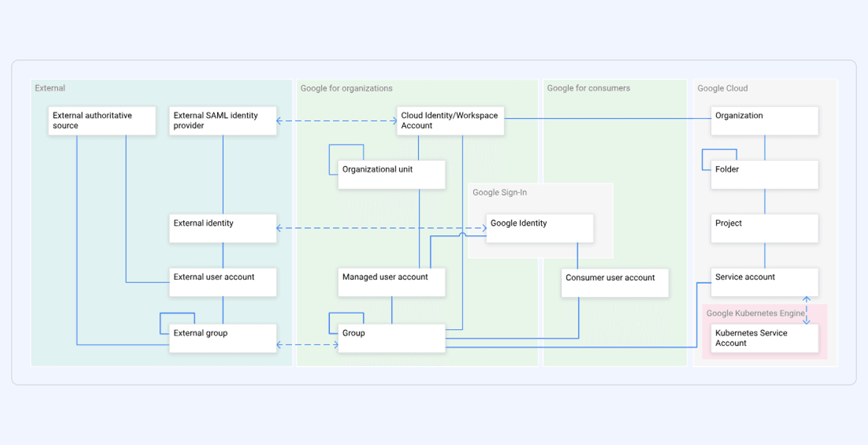Click the Organizational unit node
The width and height of the screenshot is (868, 445).
point(391,174)
